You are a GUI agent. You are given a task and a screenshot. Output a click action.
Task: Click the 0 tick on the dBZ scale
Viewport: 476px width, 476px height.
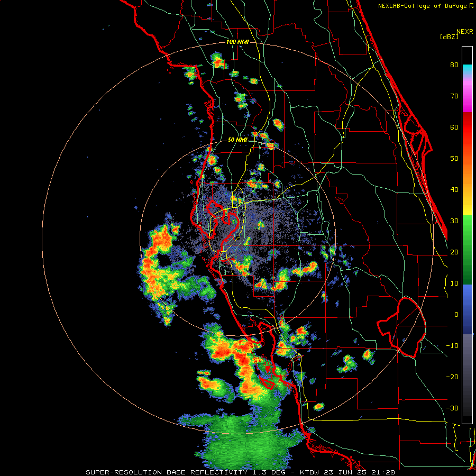click(456, 315)
